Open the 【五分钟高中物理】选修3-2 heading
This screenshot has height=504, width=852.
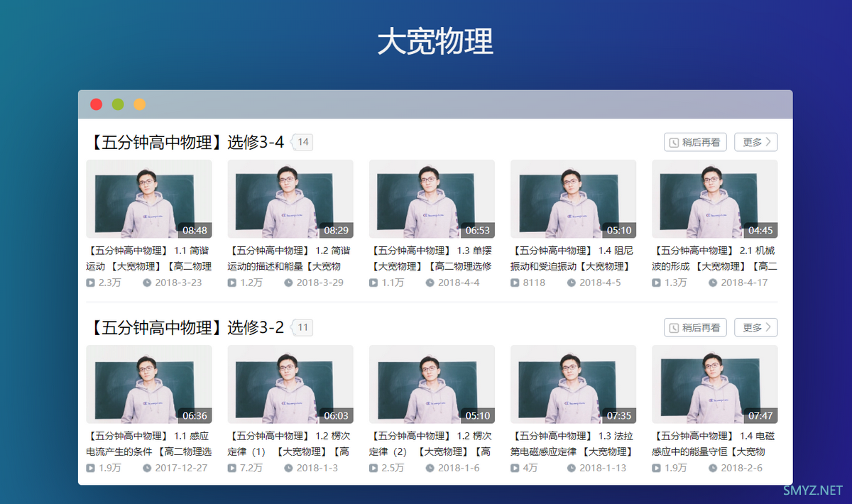(185, 327)
